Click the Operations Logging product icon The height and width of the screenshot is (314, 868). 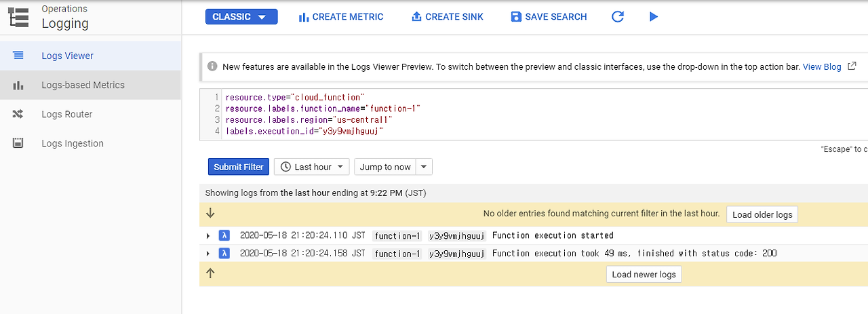(x=19, y=17)
